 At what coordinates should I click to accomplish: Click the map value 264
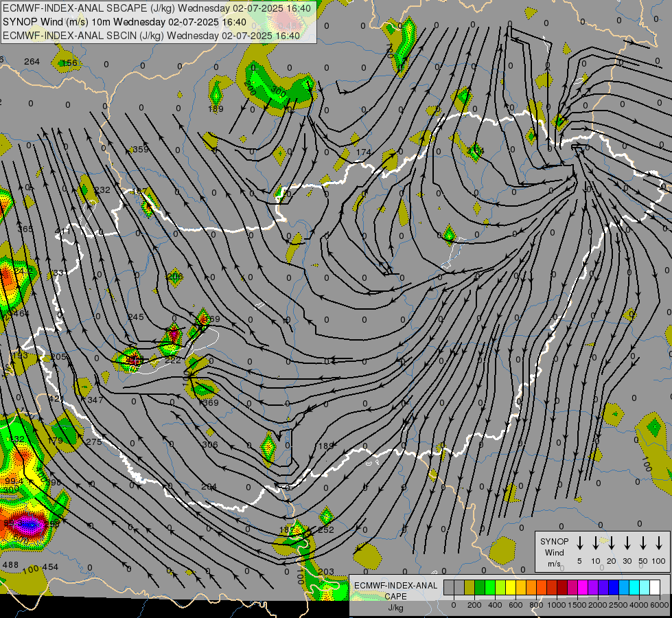click(x=32, y=62)
